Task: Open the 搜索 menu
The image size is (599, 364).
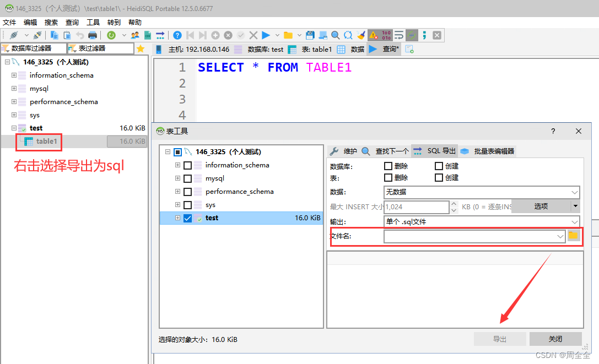Action: [51, 23]
